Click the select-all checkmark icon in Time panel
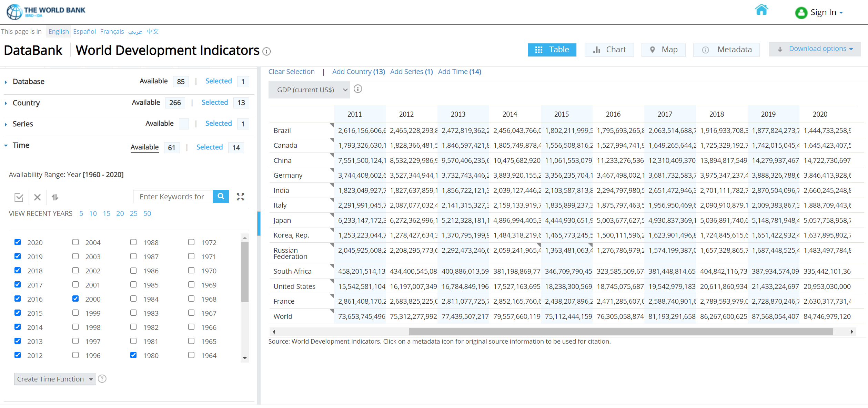 click(x=19, y=197)
